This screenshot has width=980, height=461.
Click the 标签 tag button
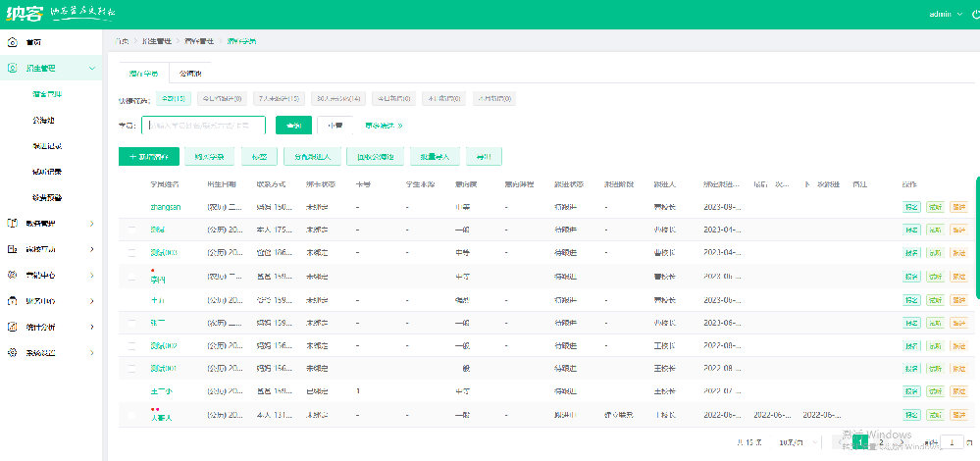259,157
